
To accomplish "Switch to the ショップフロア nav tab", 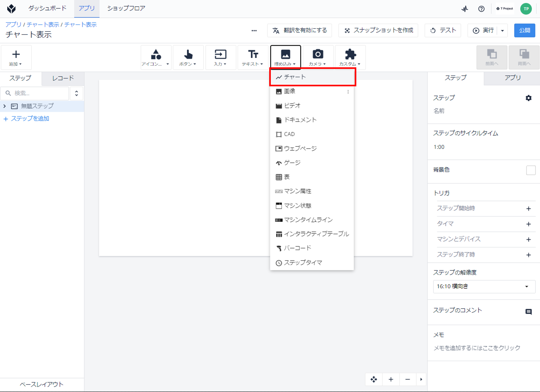I will 126,8.
